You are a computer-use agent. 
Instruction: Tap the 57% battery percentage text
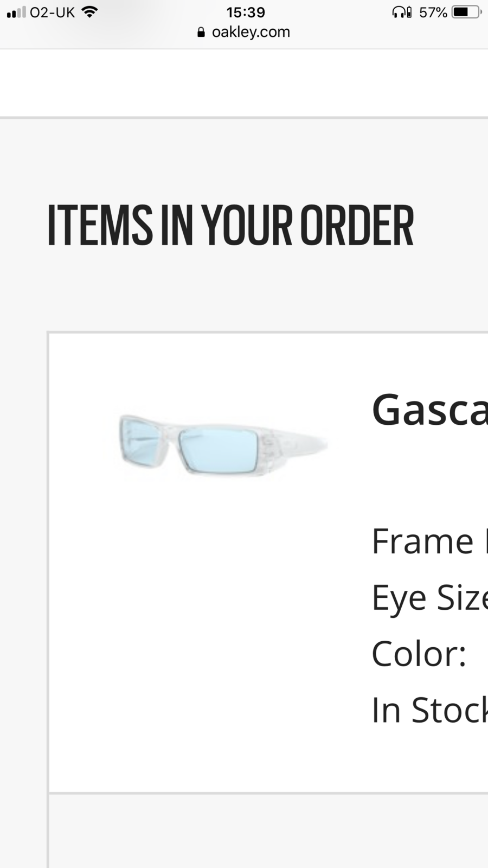coord(433,12)
